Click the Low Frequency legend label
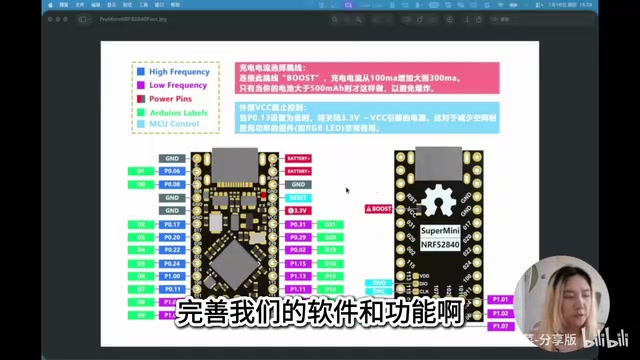 178,85
